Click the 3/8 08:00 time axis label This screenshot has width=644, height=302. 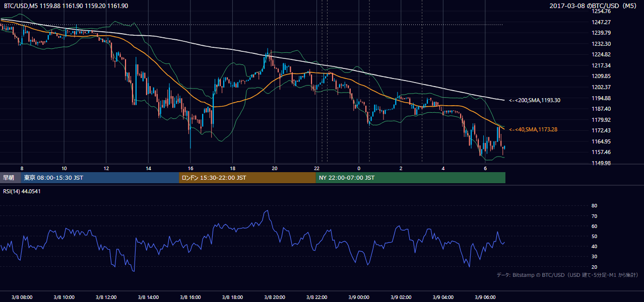[x=22, y=297]
